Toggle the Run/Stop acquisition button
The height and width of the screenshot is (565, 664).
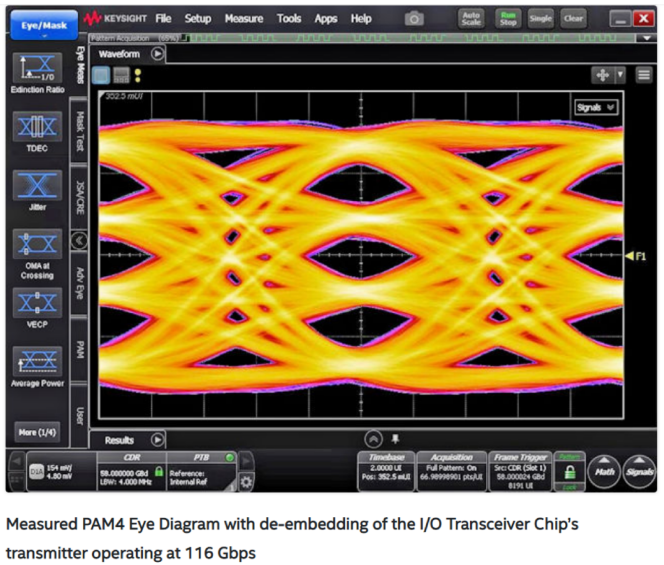point(509,18)
